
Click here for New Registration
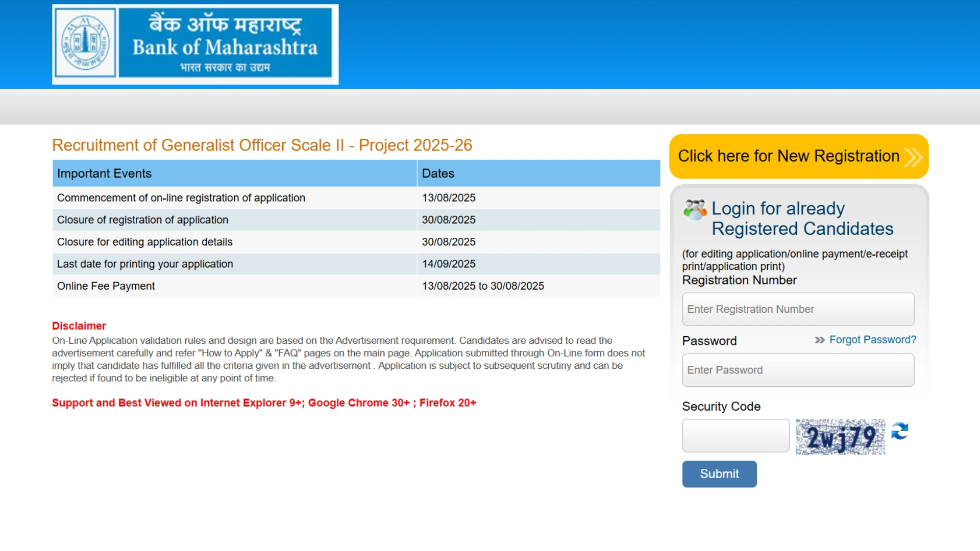789,156
